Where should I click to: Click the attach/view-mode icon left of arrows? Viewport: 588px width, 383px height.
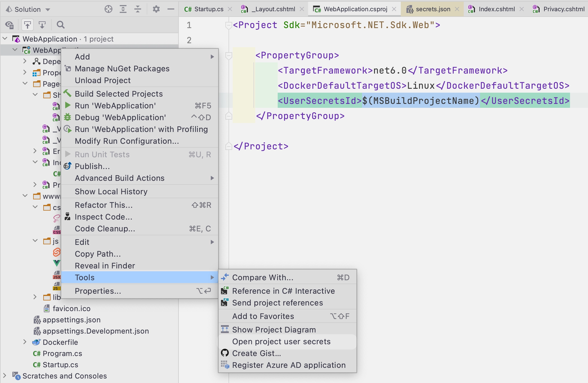click(x=9, y=25)
